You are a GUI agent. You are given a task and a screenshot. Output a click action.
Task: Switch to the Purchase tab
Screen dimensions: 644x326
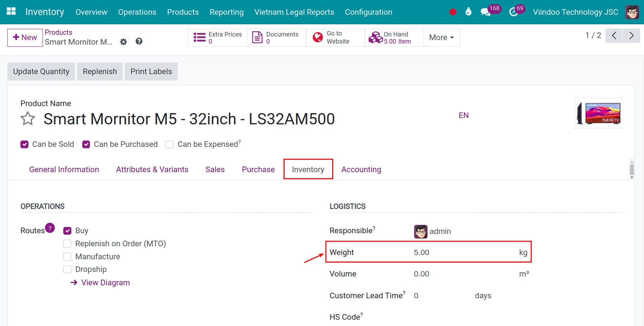(x=258, y=169)
